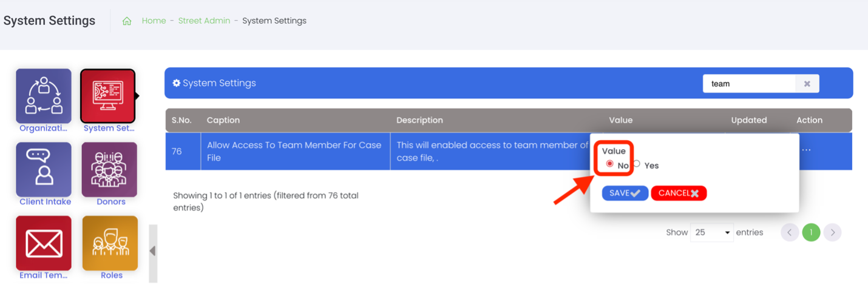Open the Donors module icon
The height and width of the screenshot is (285, 868).
(109, 169)
